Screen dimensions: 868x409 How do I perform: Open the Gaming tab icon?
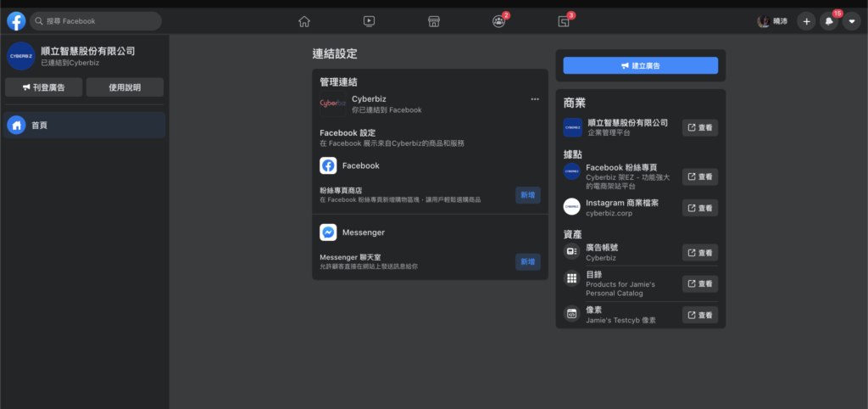(x=564, y=21)
